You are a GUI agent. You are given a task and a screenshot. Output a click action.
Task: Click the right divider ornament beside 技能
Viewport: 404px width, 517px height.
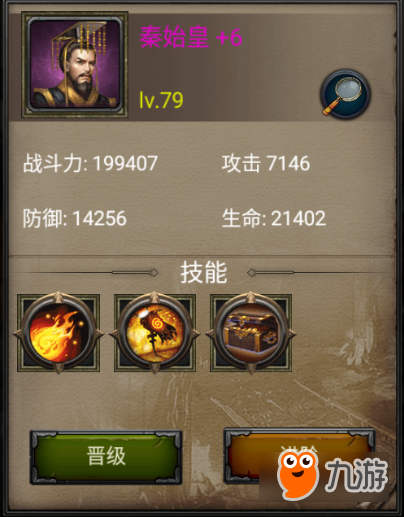271,273
